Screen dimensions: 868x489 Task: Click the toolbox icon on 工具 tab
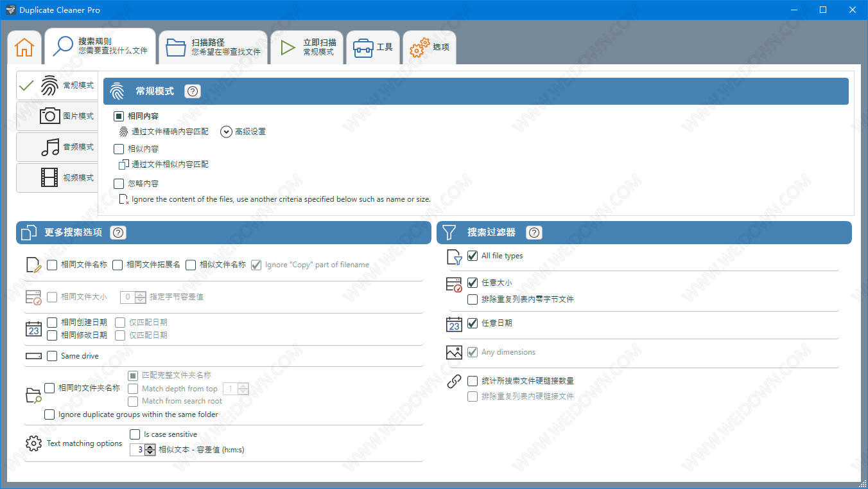[x=363, y=48]
